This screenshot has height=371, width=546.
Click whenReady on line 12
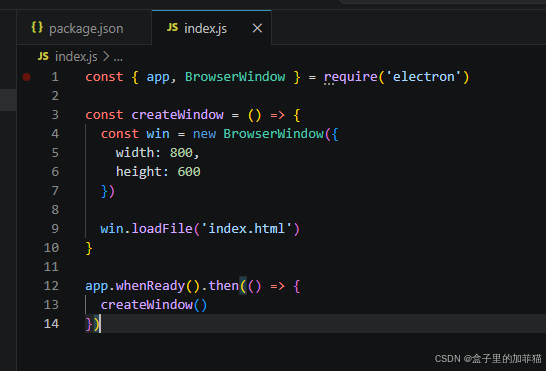tap(150, 286)
